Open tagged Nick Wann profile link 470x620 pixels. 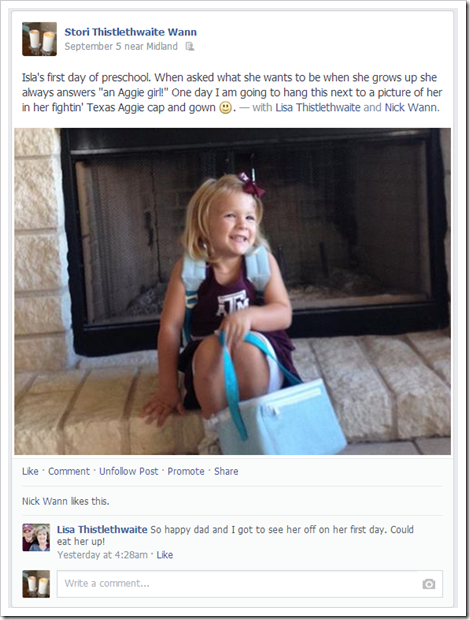[411, 108]
